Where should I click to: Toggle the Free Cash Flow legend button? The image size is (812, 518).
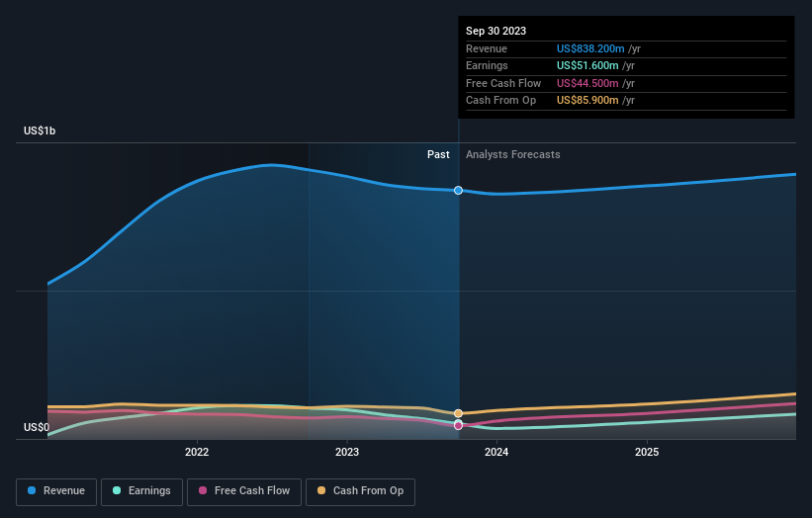pos(244,491)
